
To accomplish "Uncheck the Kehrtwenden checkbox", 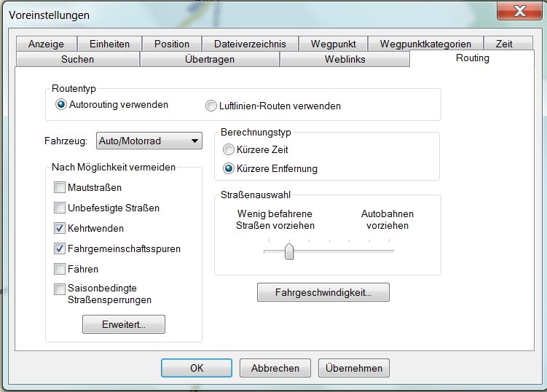I will (60, 228).
